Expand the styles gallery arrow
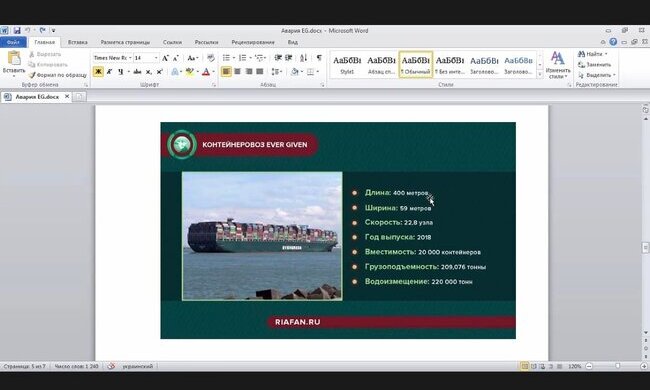Image resolution: width=650 pixels, height=390 pixels. pyautogui.click(x=540, y=74)
